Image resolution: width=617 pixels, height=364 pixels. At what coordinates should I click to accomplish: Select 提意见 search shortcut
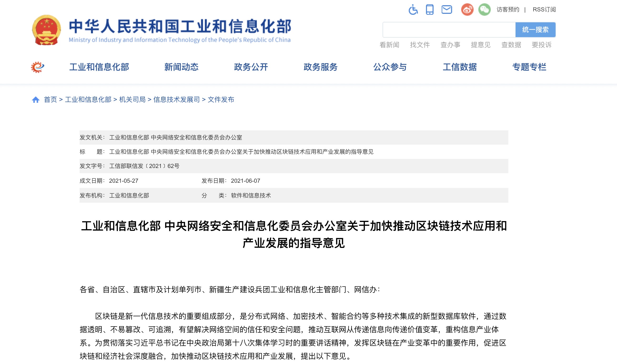pyautogui.click(x=480, y=45)
